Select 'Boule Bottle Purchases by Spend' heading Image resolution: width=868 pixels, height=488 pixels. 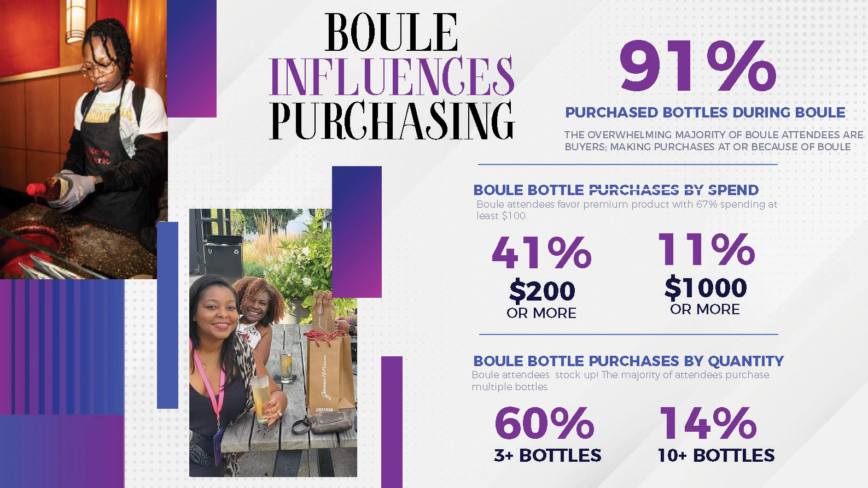pyautogui.click(x=616, y=190)
